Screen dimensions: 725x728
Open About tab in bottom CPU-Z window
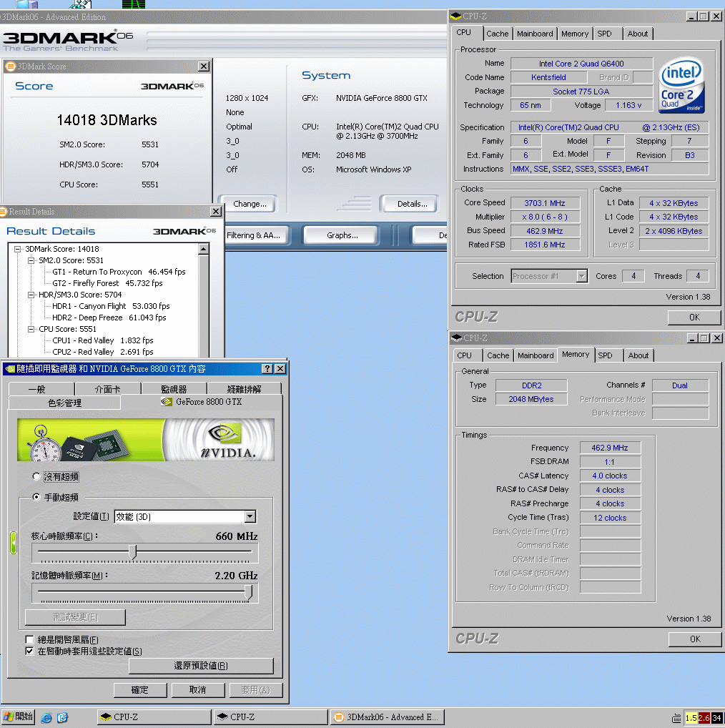point(638,355)
